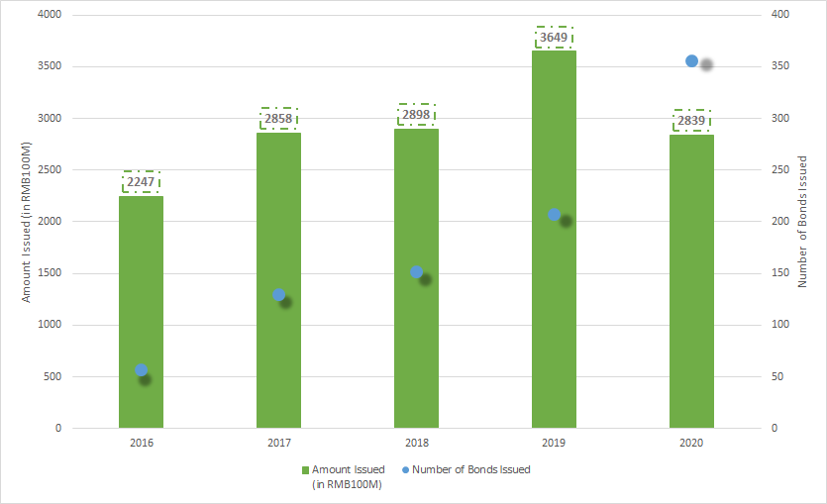Click the 2898 data label
Viewport: 827px width, 504px height.
(416, 115)
